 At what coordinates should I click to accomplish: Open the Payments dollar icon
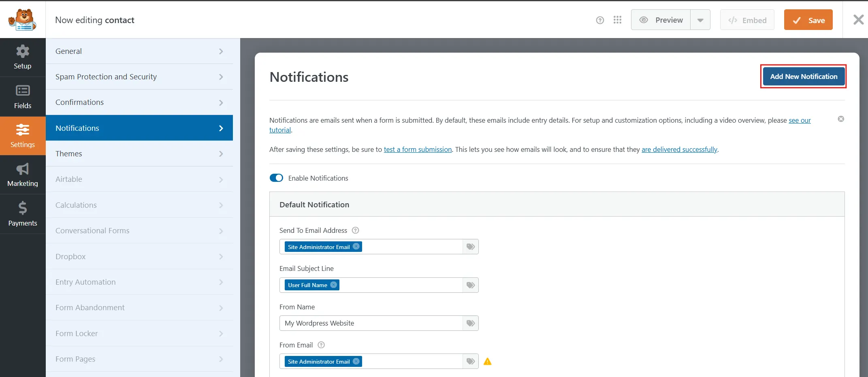pyautogui.click(x=23, y=208)
